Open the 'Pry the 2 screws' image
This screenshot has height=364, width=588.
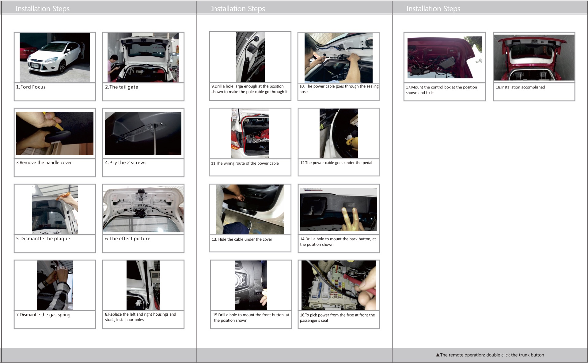click(x=143, y=133)
